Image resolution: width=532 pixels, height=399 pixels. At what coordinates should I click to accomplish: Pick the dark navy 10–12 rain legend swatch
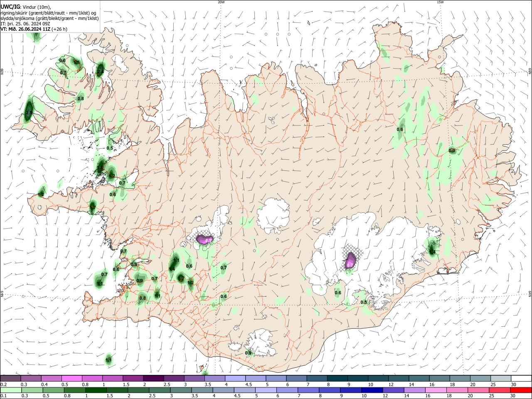point(371,390)
